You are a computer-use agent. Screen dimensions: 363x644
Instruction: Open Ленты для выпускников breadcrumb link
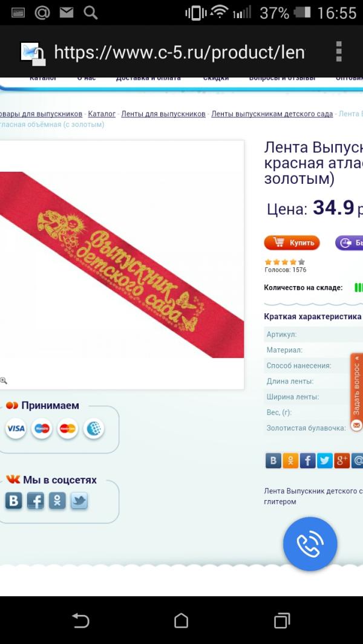(163, 114)
